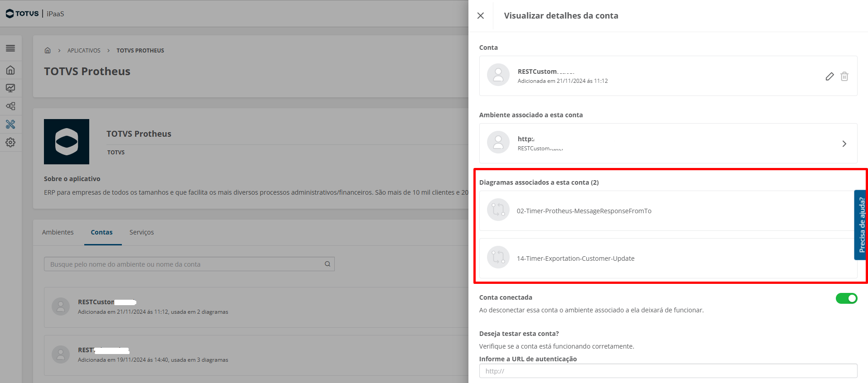Click the 'Diagramas associados a esta conta (2)' heading
Image resolution: width=868 pixels, height=383 pixels.
click(539, 182)
